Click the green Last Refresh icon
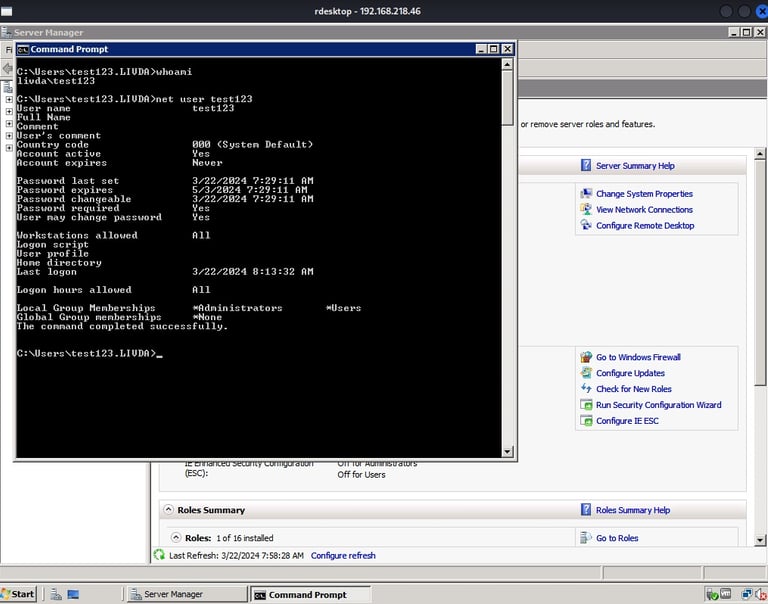This screenshot has width=768, height=604. (x=159, y=555)
